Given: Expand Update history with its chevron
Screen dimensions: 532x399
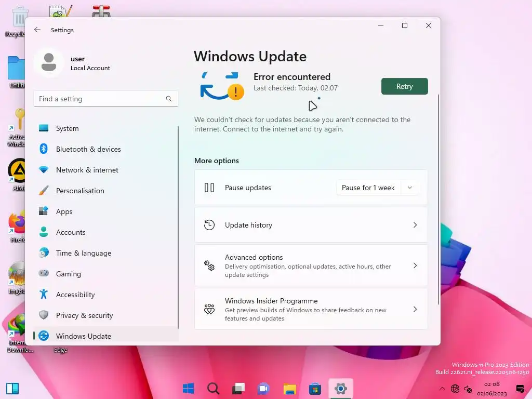Looking at the screenshot, I should [415, 225].
